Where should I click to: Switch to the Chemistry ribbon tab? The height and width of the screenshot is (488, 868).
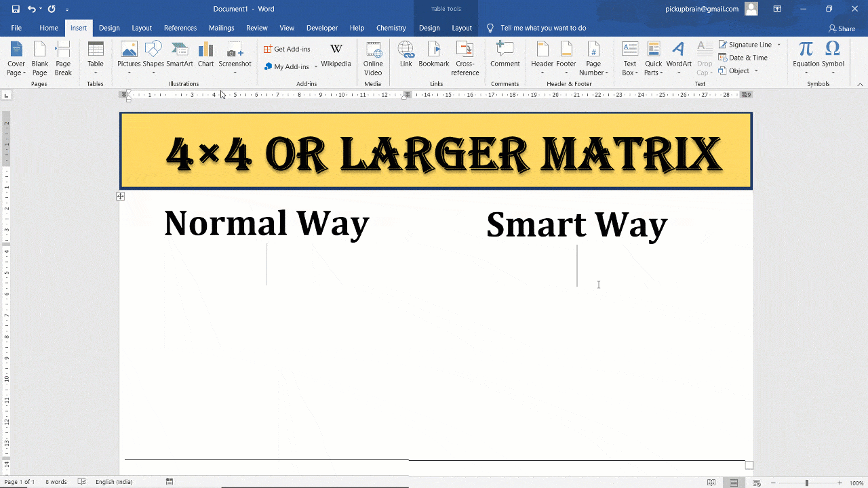391,28
